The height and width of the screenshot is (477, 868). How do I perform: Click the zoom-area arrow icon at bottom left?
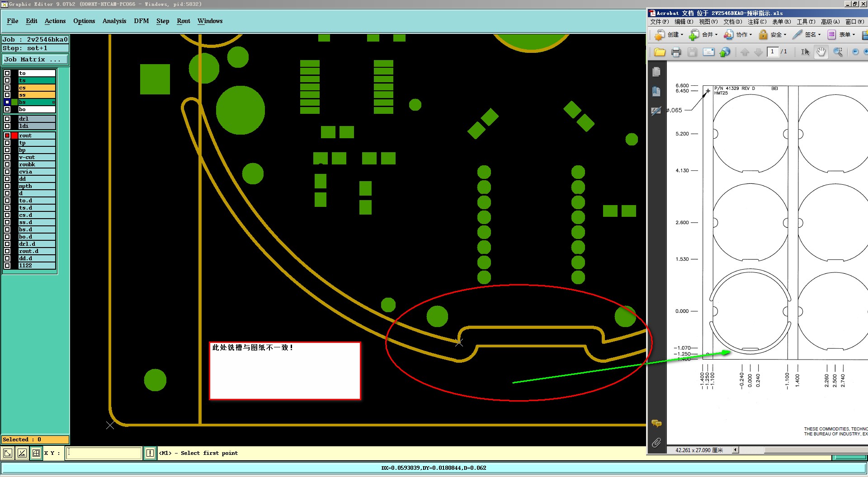(x=8, y=453)
